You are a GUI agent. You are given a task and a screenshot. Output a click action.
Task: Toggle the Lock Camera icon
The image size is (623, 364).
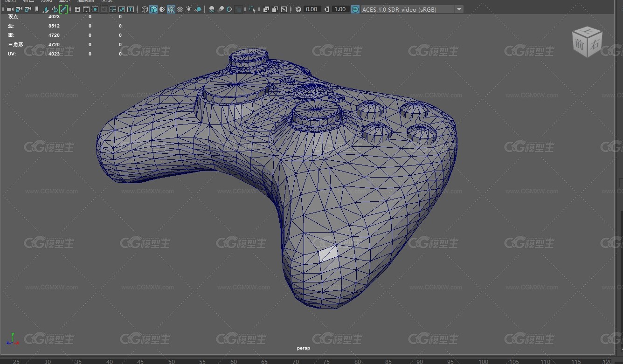[19, 9]
